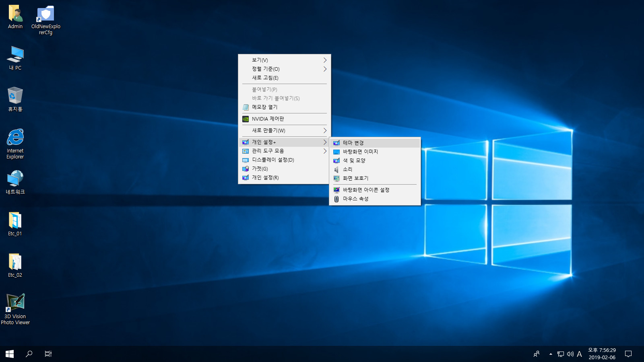The width and height of the screenshot is (644, 362).
Task: Open the network status tray icon
Action: 560,354
